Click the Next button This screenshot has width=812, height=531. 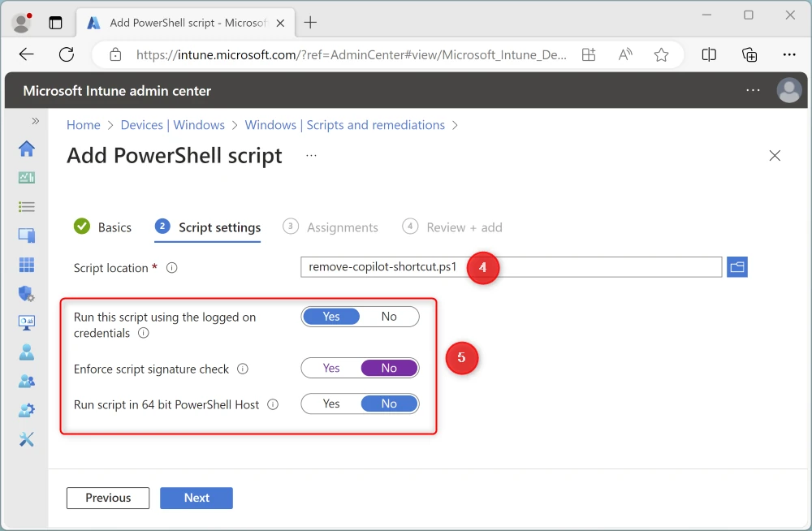click(x=197, y=498)
